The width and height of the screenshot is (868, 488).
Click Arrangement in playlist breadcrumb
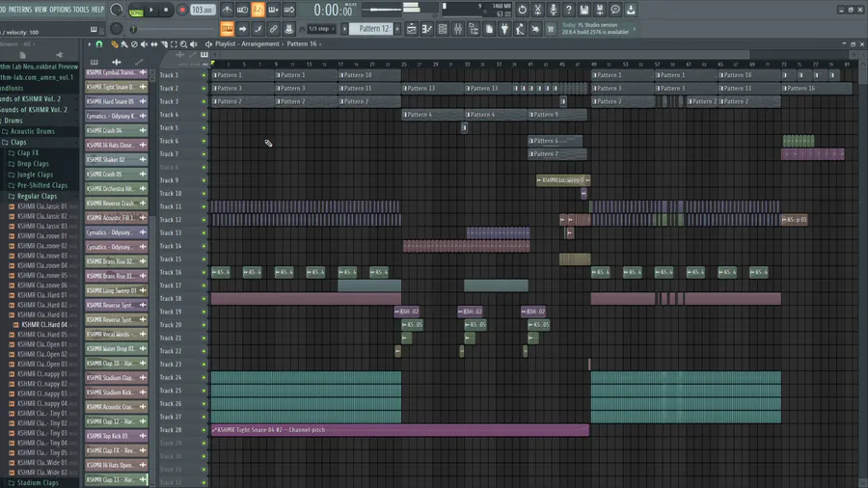tap(260, 43)
